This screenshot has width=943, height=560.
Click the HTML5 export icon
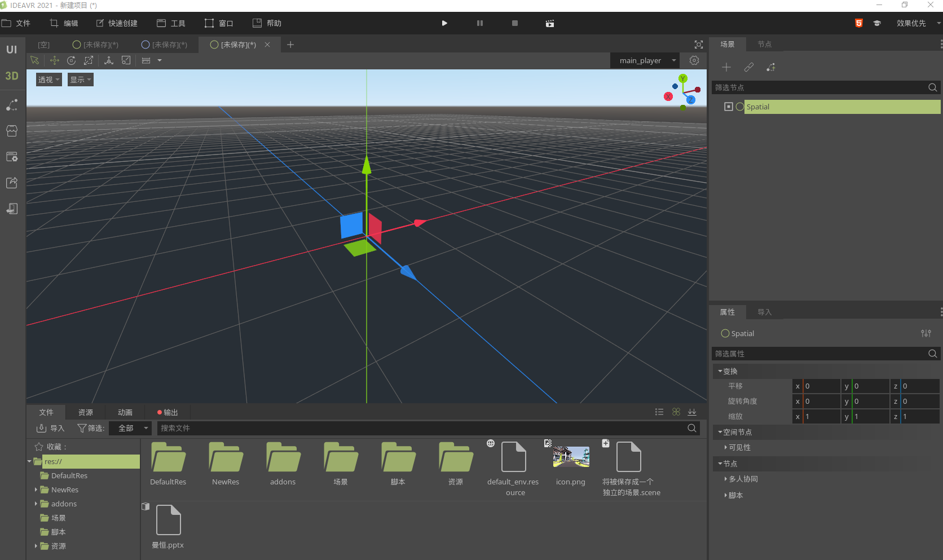click(x=859, y=23)
